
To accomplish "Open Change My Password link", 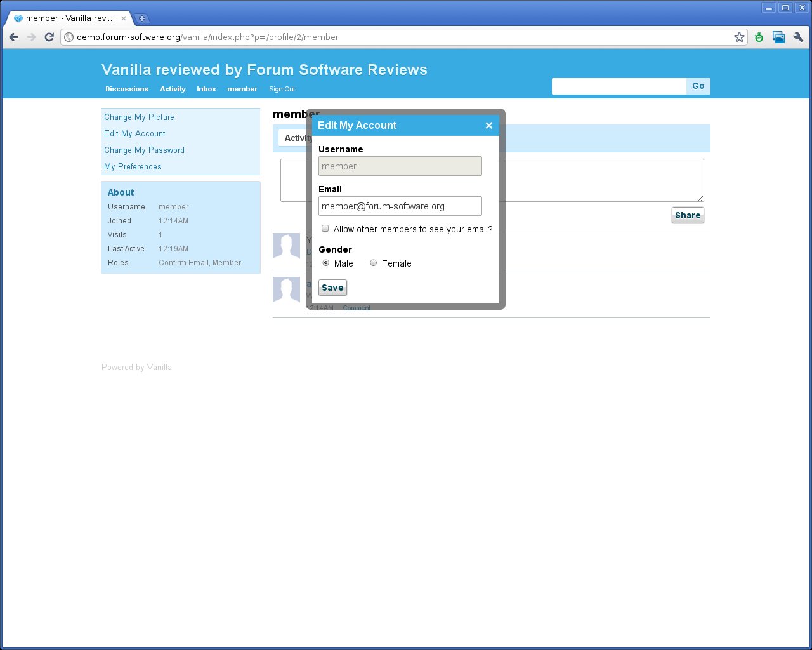I will click(144, 150).
